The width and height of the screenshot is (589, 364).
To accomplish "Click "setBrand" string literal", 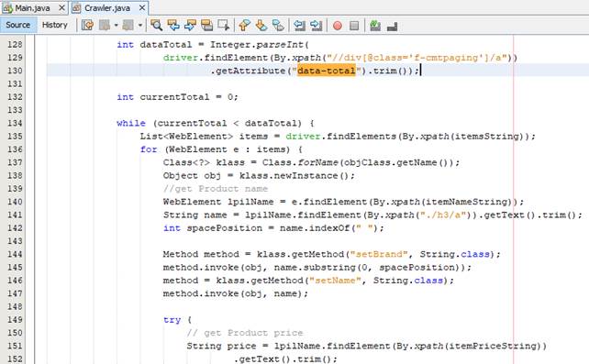I will click(x=379, y=254).
